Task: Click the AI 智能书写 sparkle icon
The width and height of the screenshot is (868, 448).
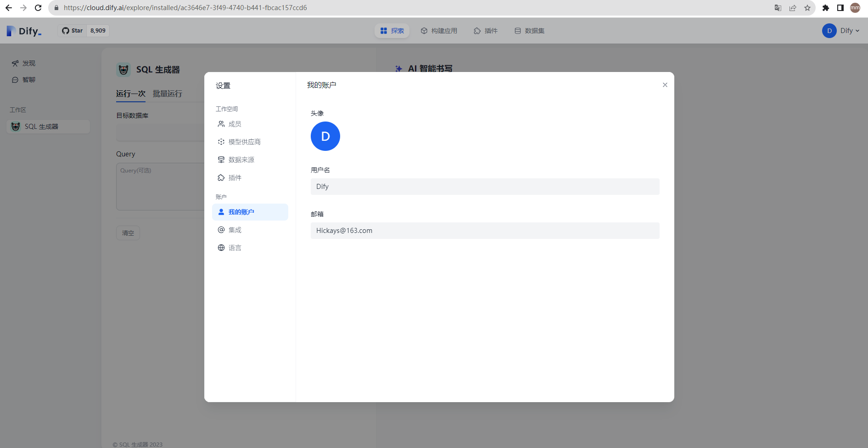Action: pos(399,69)
